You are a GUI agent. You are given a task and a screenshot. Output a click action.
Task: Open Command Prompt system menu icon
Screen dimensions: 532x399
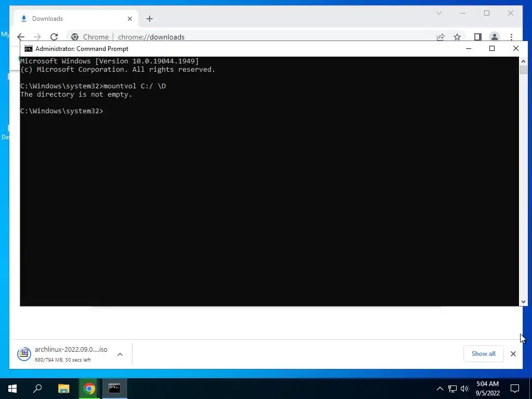[x=29, y=48]
